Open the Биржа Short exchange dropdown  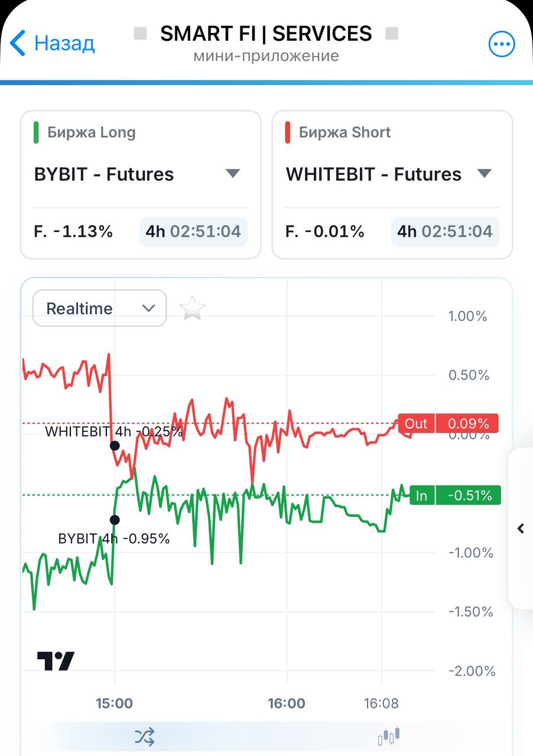(x=392, y=174)
